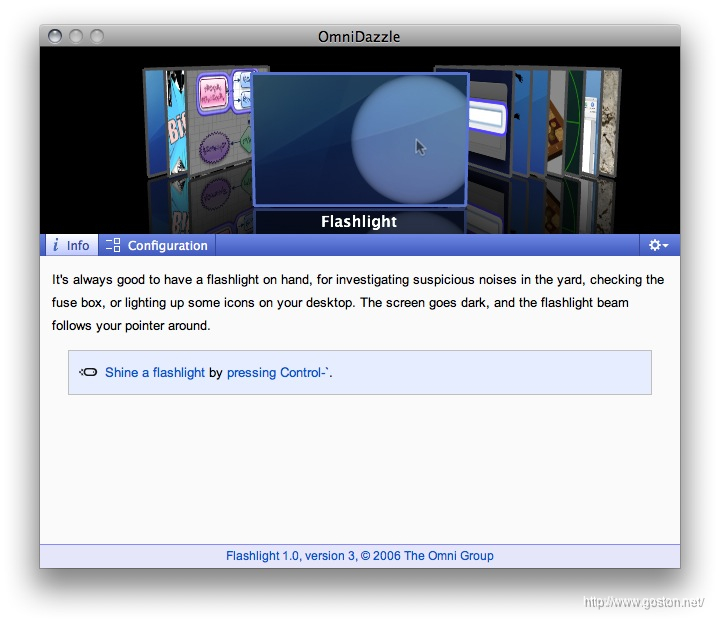
Task: Select the stone texture thumbnail at far right
Action: click(x=609, y=122)
